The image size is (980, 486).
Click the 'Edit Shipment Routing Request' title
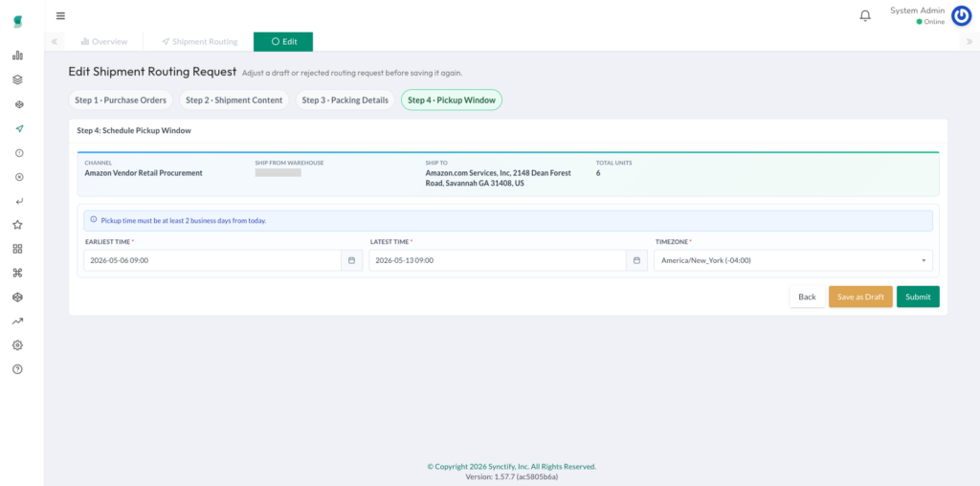[152, 71]
